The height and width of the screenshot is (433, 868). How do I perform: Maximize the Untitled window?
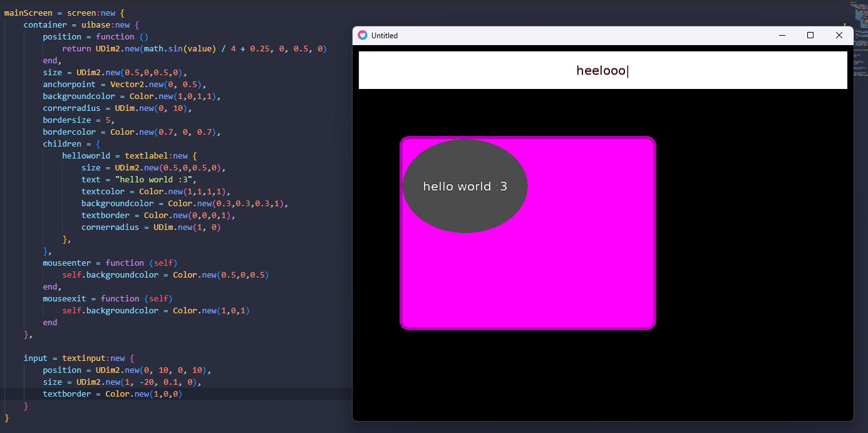pyautogui.click(x=810, y=36)
